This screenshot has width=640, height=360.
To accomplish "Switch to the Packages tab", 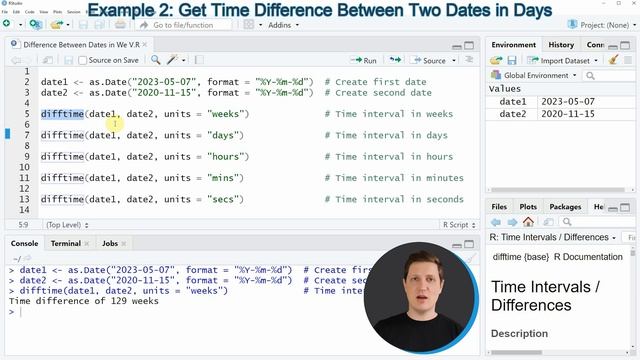I will coord(565,207).
